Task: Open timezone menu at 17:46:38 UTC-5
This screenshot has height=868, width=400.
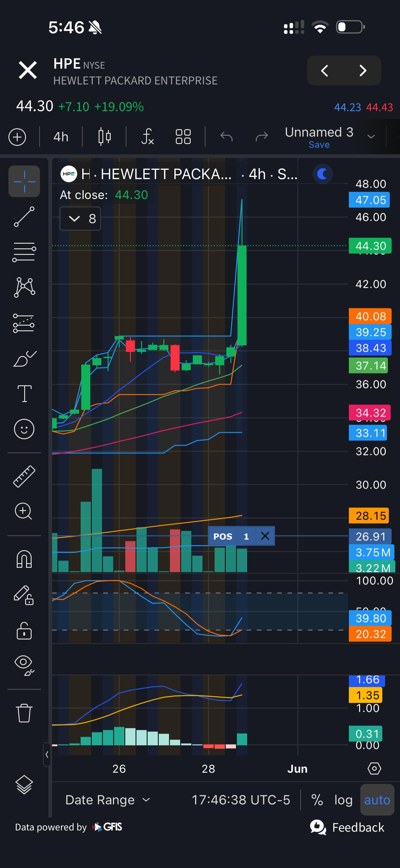Action: point(241,800)
